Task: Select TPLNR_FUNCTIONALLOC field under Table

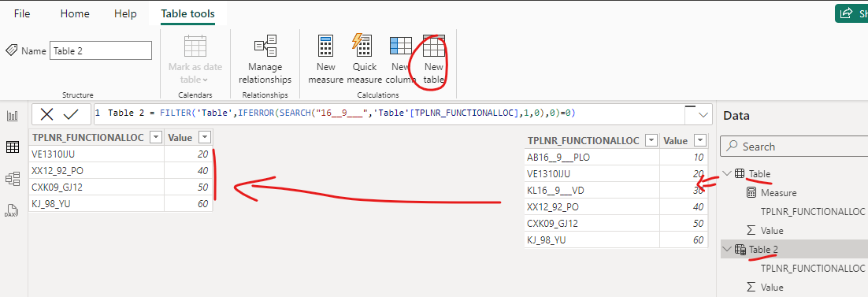Action: tap(813, 211)
